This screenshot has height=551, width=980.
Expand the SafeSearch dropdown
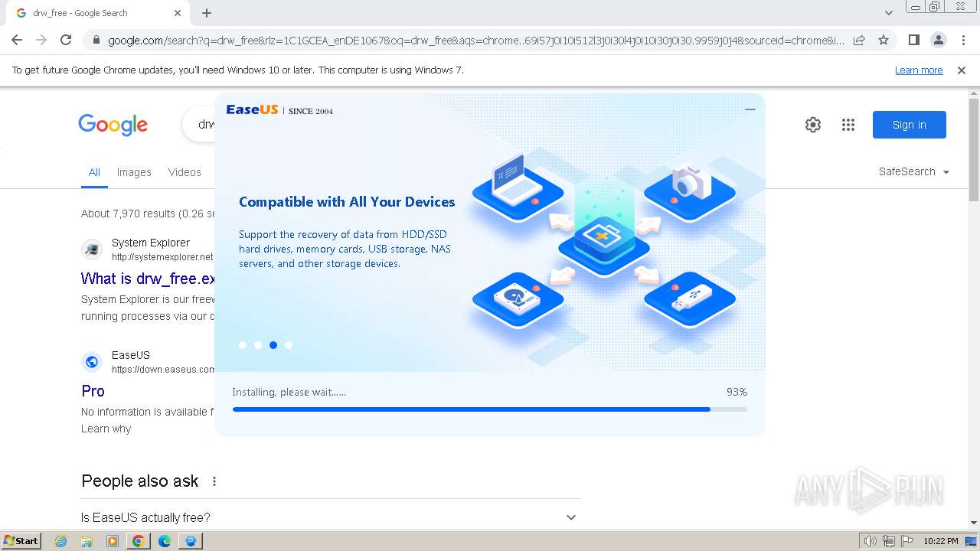(914, 172)
